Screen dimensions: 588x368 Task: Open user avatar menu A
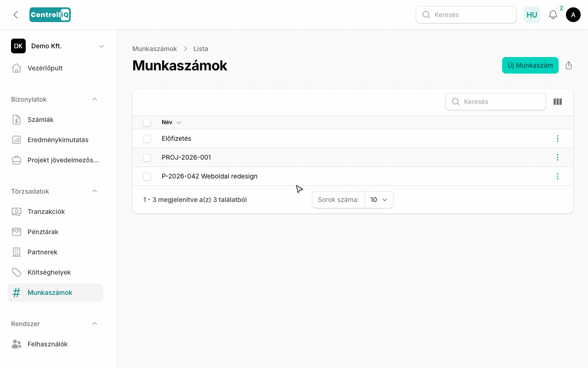[573, 15]
